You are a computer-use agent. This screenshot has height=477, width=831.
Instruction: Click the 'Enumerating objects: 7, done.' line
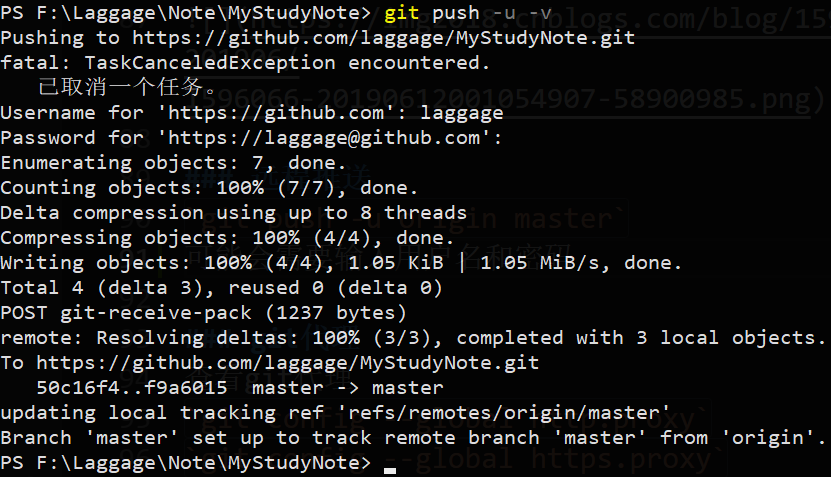point(173,163)
